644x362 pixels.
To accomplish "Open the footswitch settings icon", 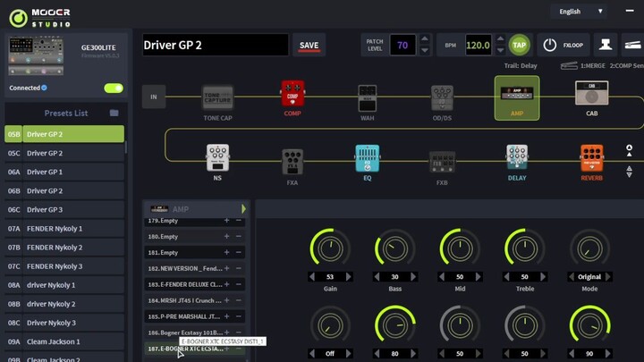I will (x=606, y=45).
